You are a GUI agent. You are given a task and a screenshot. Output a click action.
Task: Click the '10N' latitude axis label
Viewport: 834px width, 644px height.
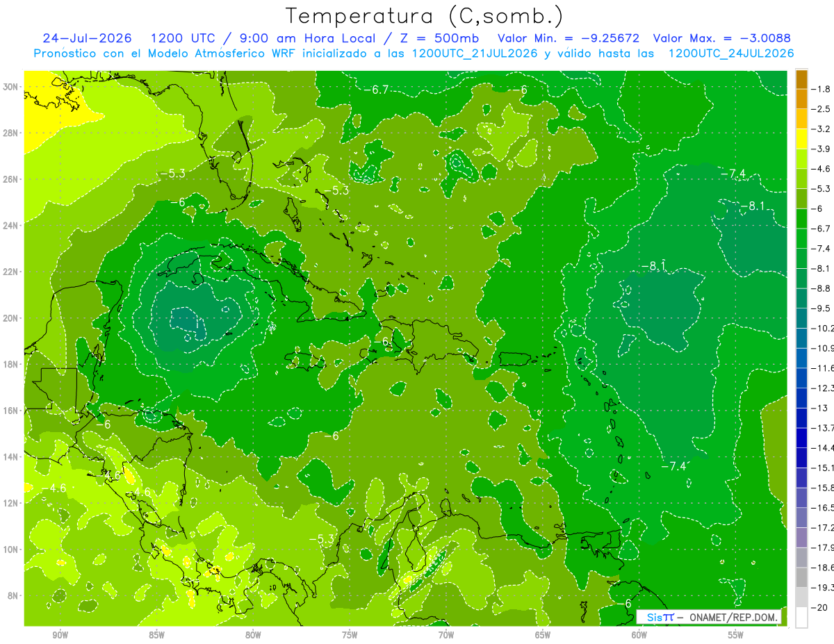pyautogui.click(x=11, y=550)
